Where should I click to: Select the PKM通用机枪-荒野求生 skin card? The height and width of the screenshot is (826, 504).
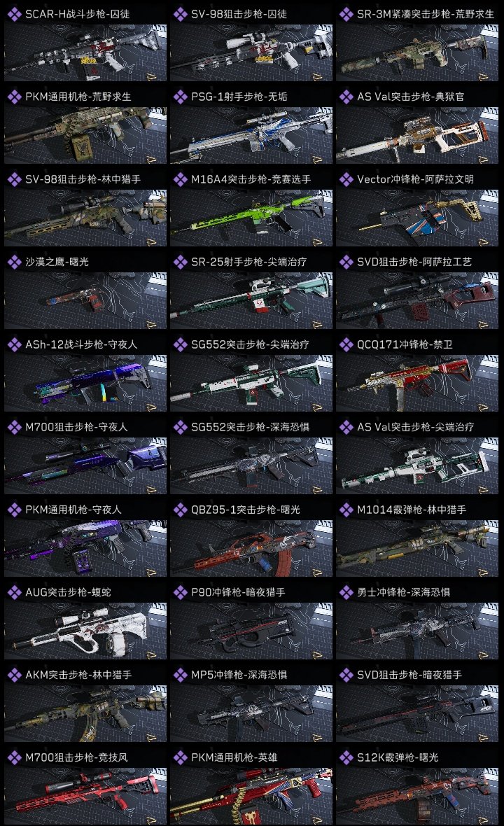85,124
